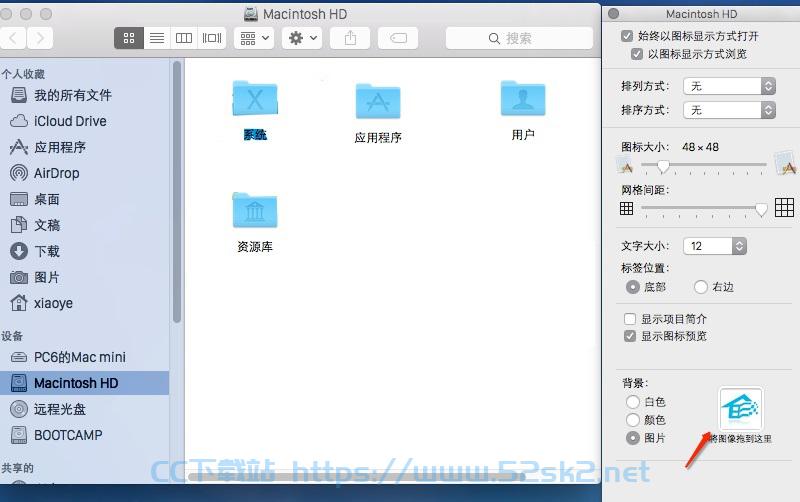Viewport: 800px width, 502px height.
Task: Open 我的所有文件 in sidebar
Action: pyautogui.click(x=84, y=95)
